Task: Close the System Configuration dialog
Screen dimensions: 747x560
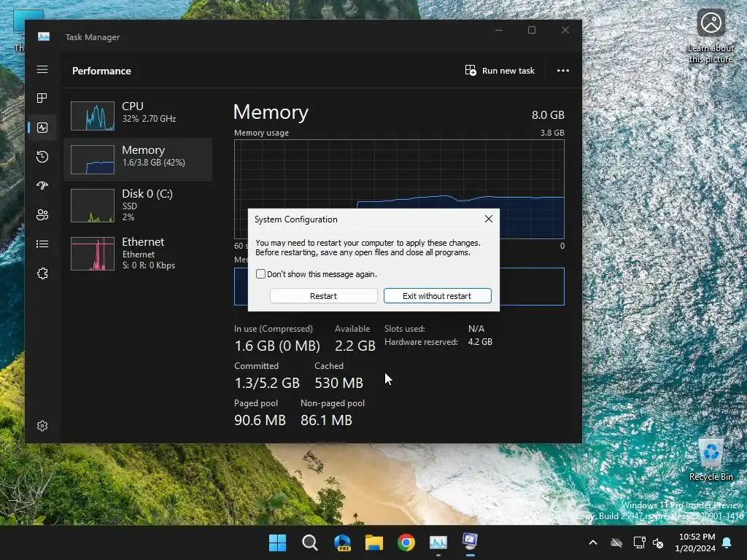Action: [488, 219]
